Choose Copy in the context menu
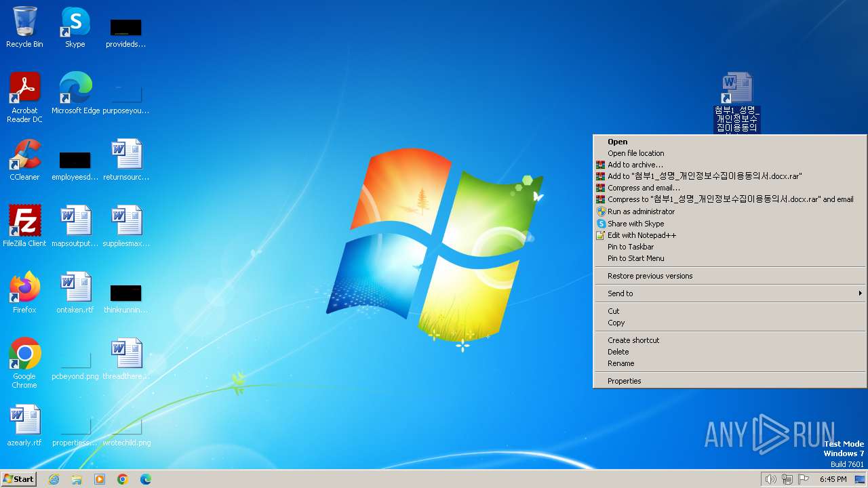The width and height of the screenshot is (868, 488). pos(730,323)
